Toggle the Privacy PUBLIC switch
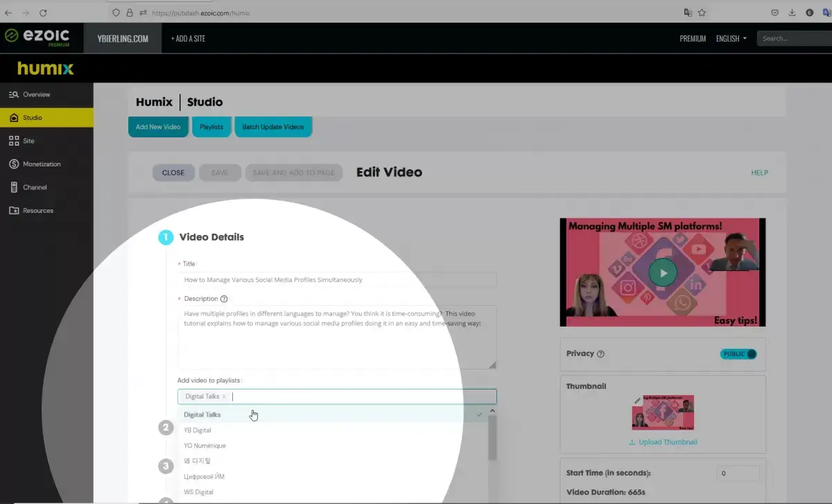This screenshot has width=832, height=504. point(738,354)
